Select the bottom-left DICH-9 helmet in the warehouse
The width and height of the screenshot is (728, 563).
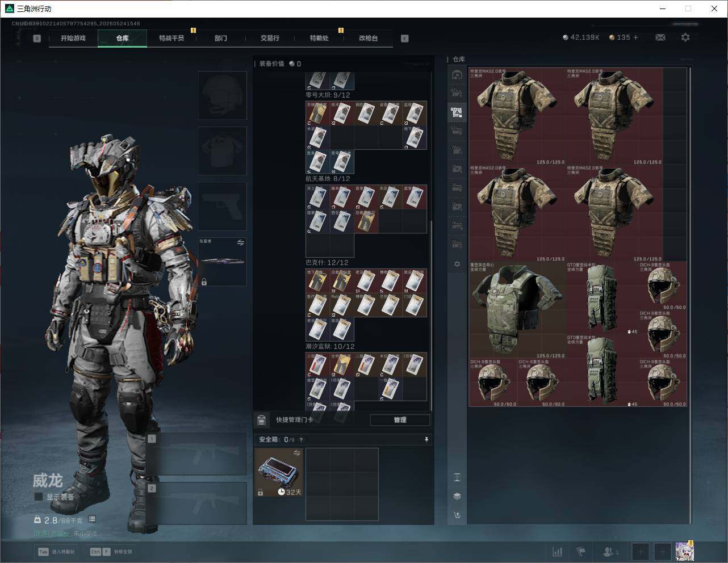493,383
